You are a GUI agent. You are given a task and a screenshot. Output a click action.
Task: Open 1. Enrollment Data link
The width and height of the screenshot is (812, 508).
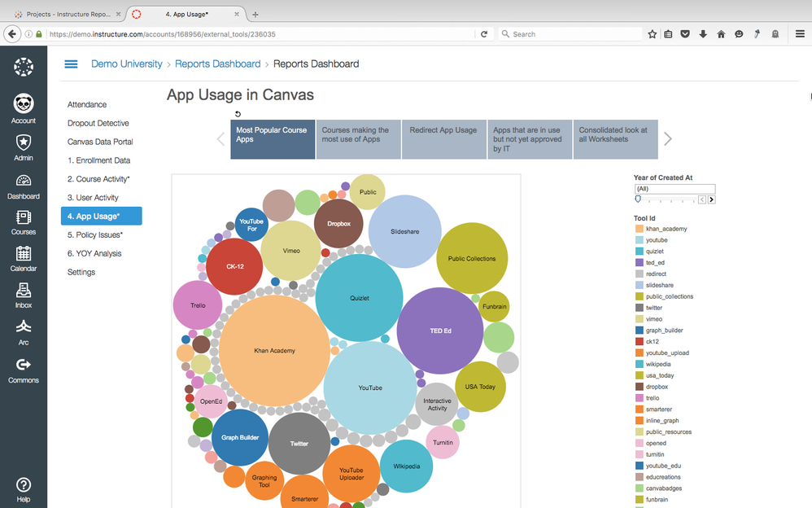(x=99, y=160)
